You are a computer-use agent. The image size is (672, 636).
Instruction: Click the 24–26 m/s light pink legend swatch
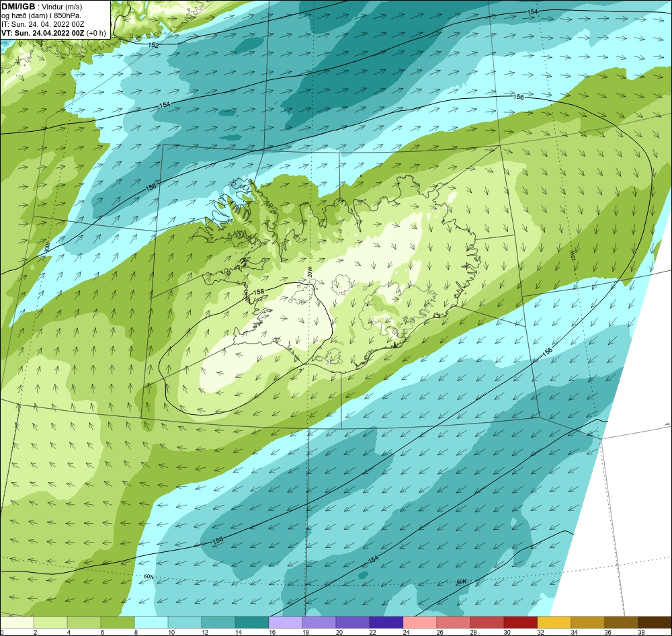click(419, 623)
